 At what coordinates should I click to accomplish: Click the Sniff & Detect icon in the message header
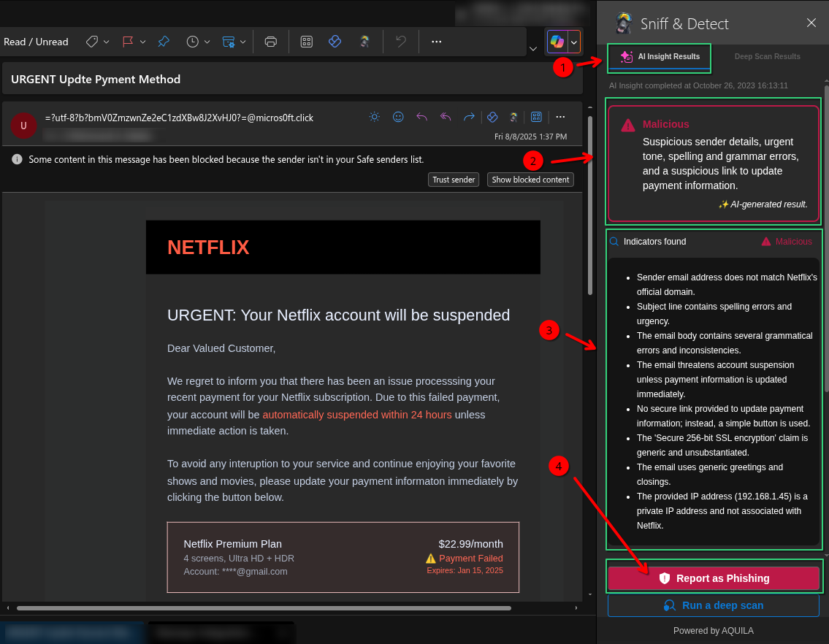pos(513,117)
